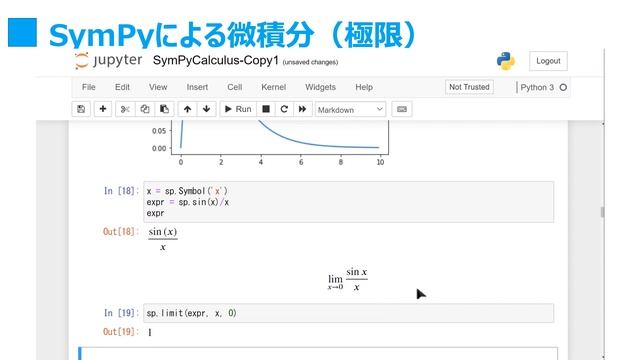Click the plot output image
The image size is (640, 360).
tap(270, 143)
